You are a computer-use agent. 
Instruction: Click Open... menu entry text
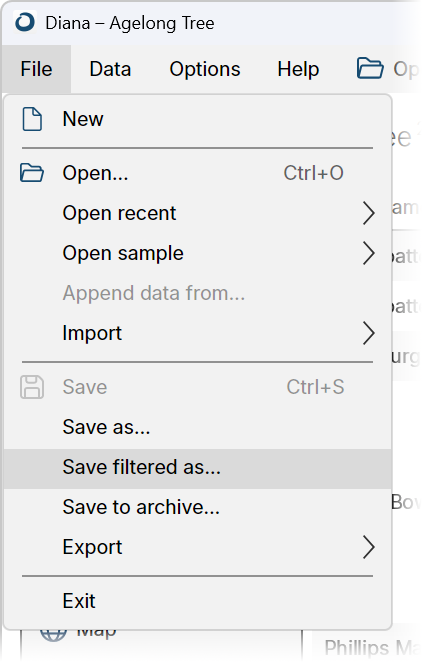[95, 173]
